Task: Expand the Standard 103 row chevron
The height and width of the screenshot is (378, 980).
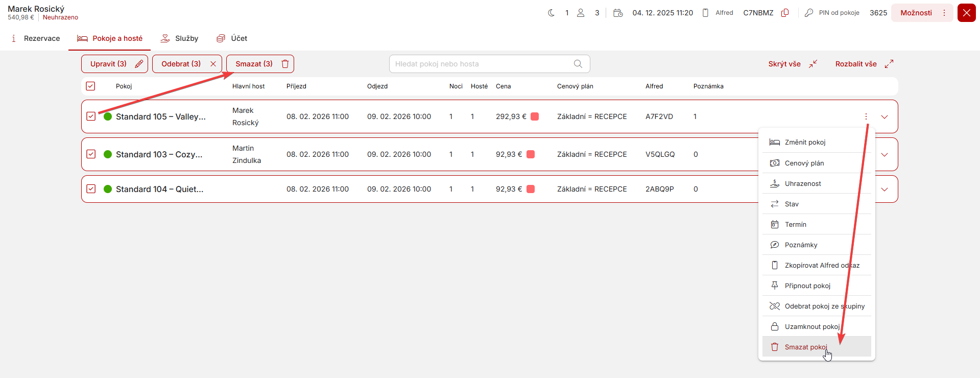Action: (885, 155)
